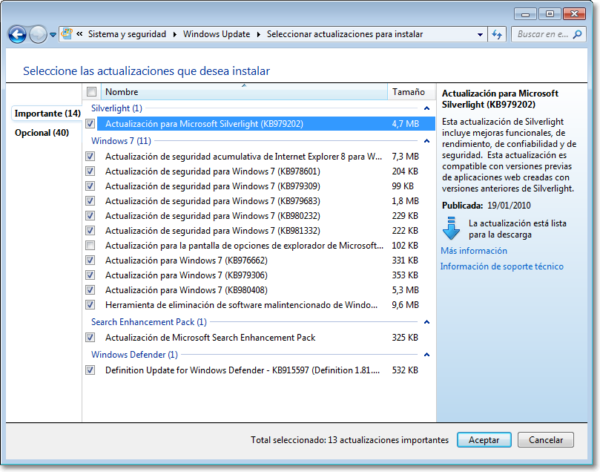
Task: Uncheck Windows Defender definition update checkbox
Action: pos(90,370)
